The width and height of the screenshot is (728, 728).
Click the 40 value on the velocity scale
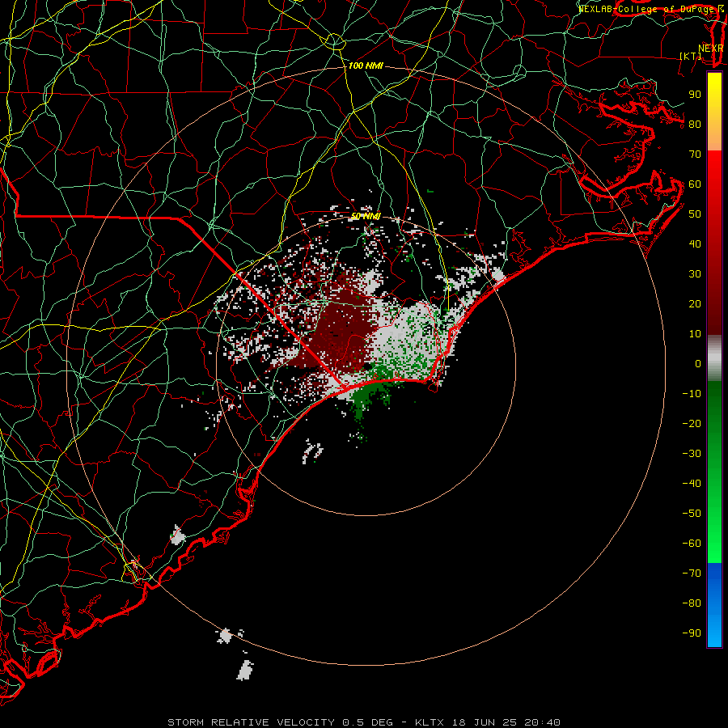point(695,243)
